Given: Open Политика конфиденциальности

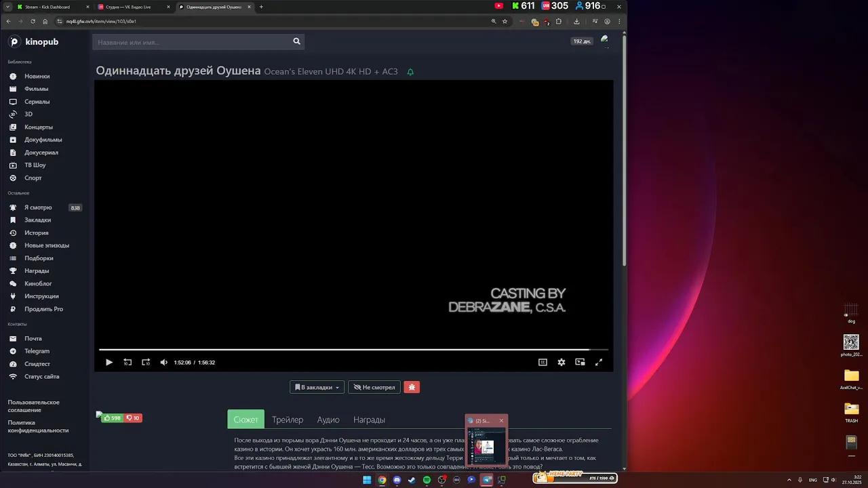Looking at the screenshot, I should point(38,426).
